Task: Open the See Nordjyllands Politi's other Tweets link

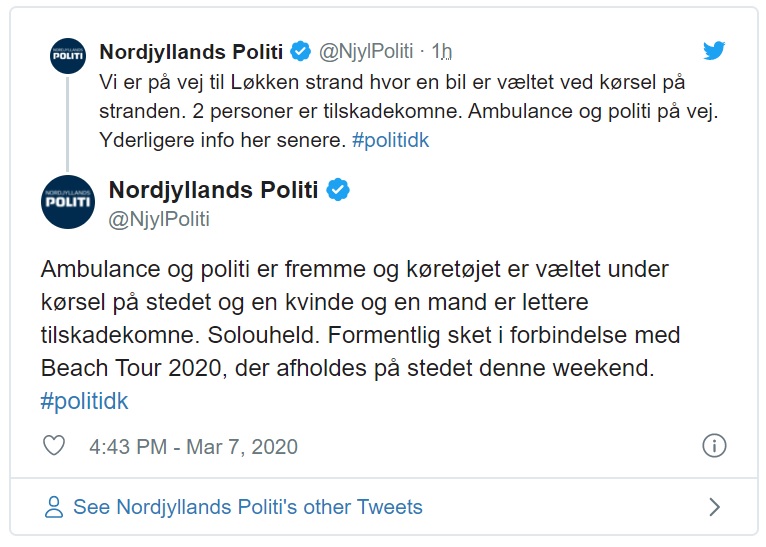Action: tap(247, 507)
